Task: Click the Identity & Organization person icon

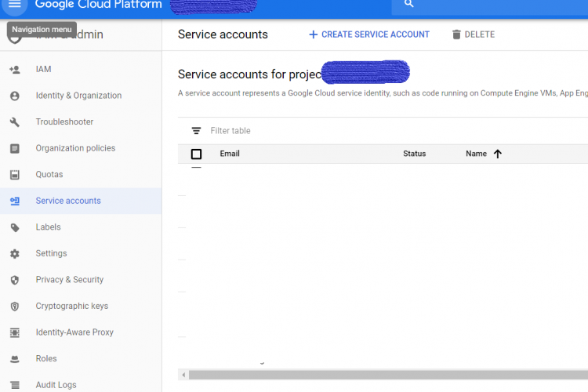Action: (x=15, y=96)
